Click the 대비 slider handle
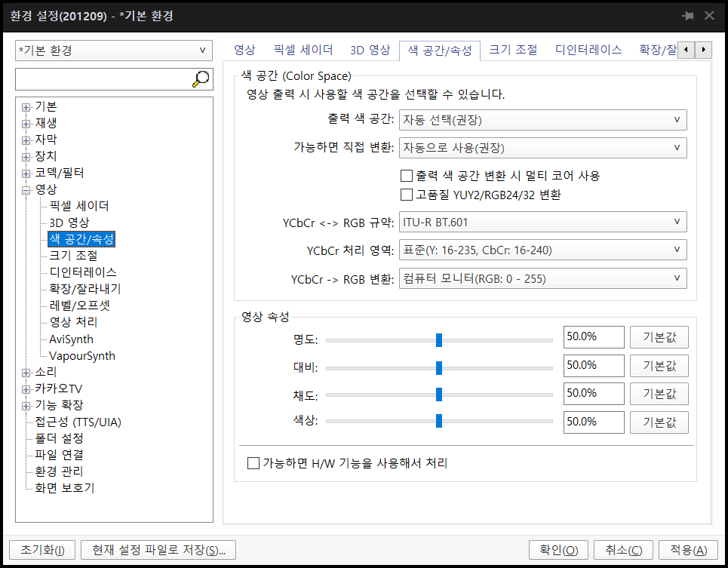The height and width of the screenshot is (568, 728). [439, 368]
